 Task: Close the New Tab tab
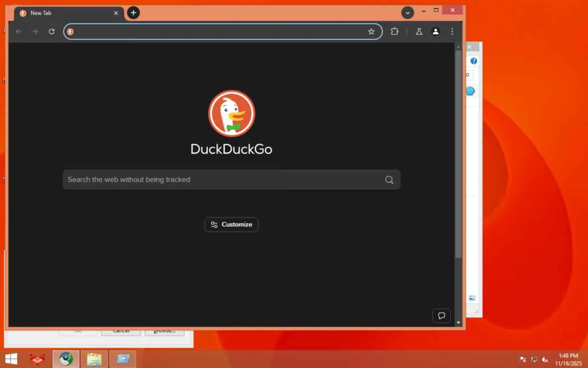(x=116, y=13)
